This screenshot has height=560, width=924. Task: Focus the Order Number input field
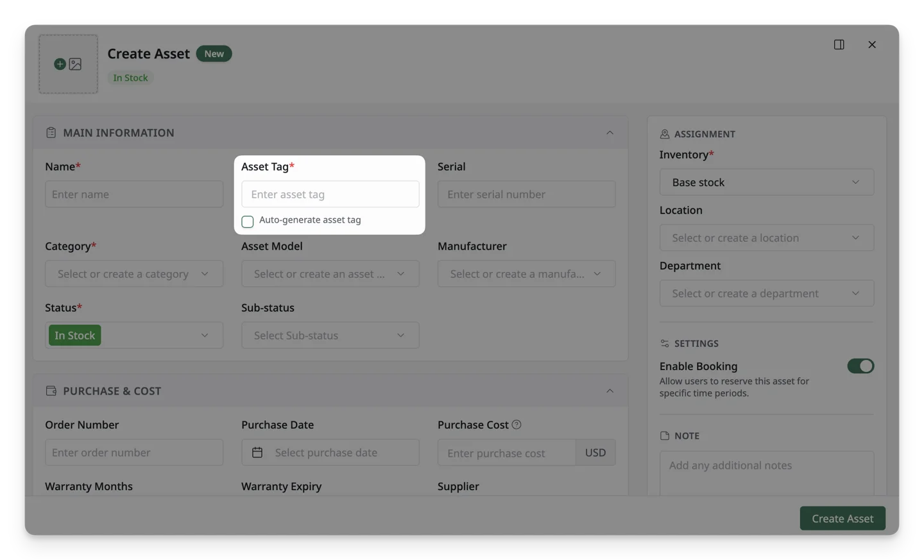134,453
